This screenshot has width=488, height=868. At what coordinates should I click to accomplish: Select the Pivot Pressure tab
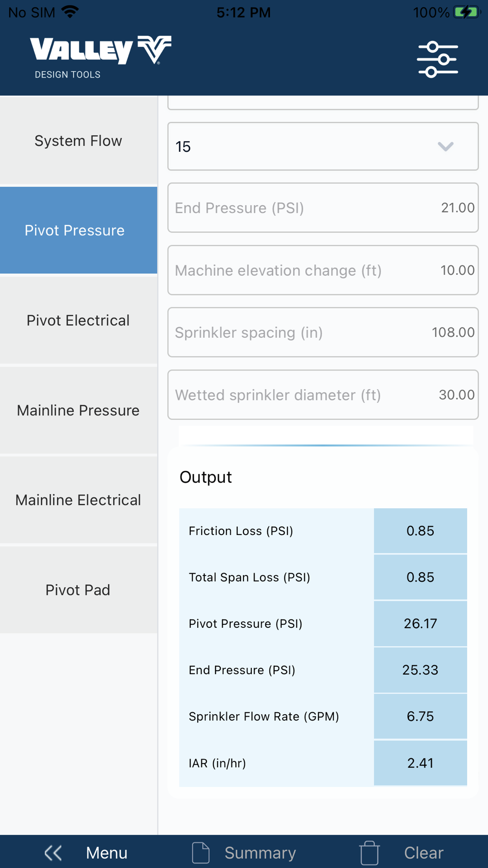pos(78,230)
